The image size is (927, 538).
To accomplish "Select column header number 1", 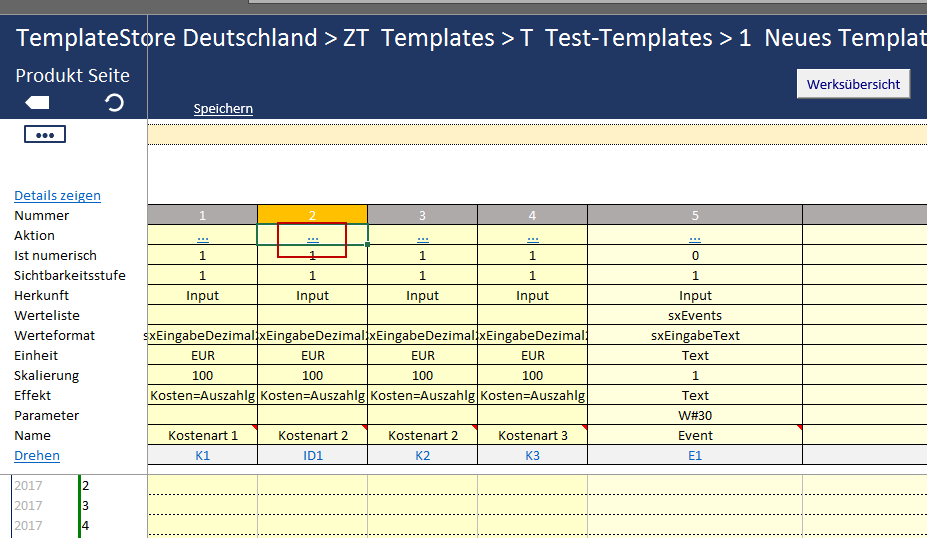I will [x=203, y=215].
